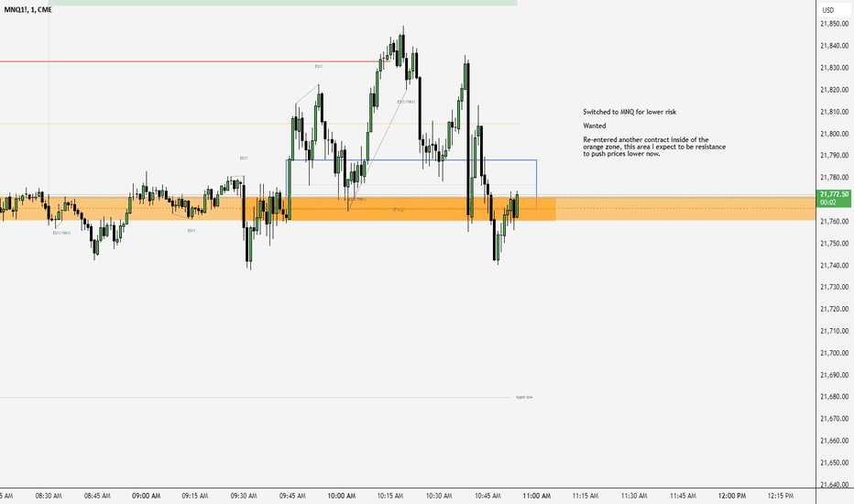The width and height of the screenshot is (854, 504).
Task: Select the "nypm low" line label
Action: (524, 397)
